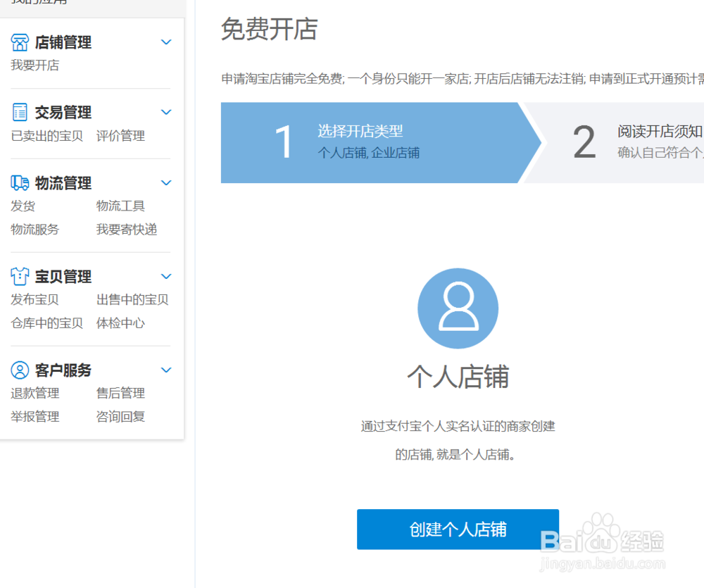Open 发货 link
Image resolution: width=704 pixels, height=588 pixels.
[x=23, y=206]
